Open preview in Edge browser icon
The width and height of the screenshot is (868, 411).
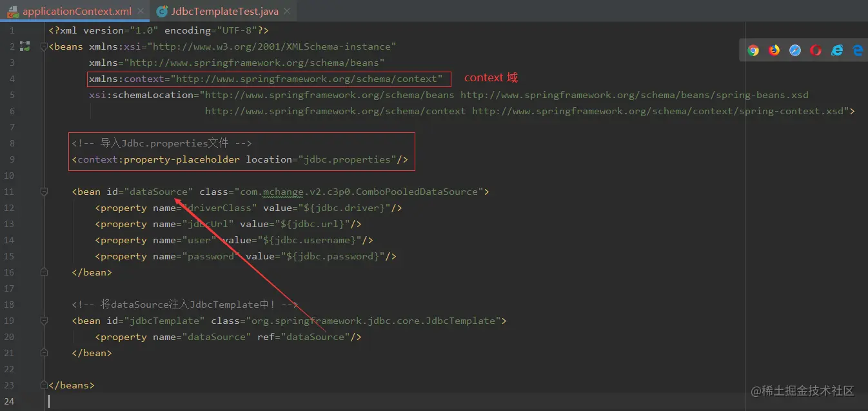tap(858, 50)
